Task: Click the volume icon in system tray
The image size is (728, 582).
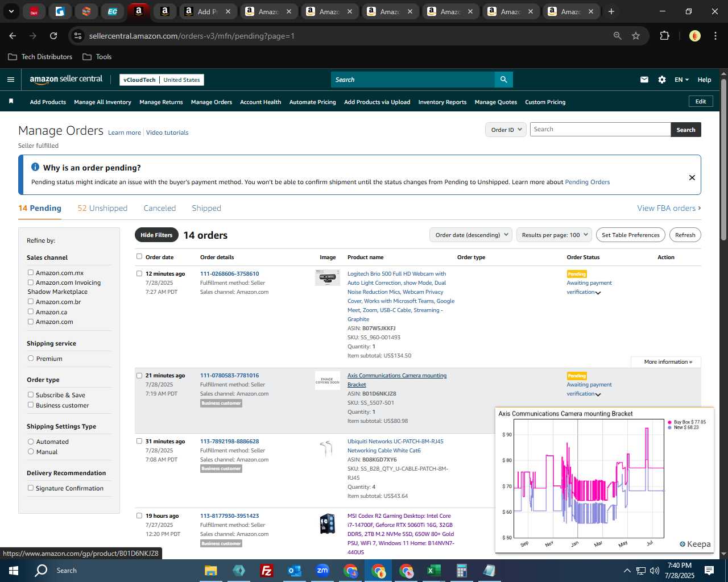Action: (655, 571)
